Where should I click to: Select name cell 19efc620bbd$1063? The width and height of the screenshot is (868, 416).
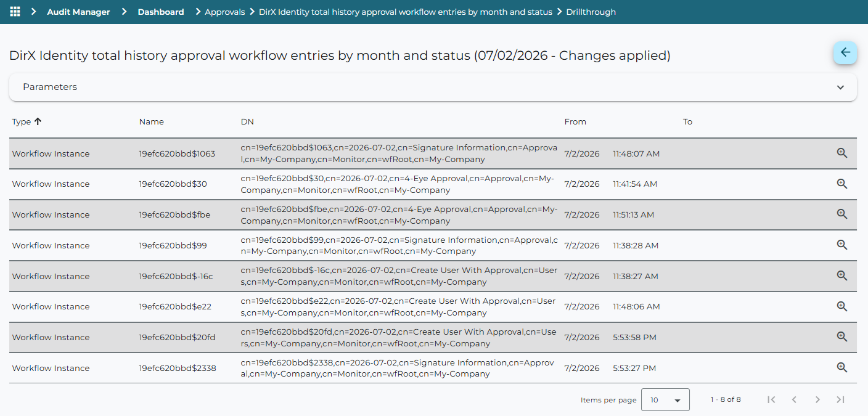[x=177, y=153]
